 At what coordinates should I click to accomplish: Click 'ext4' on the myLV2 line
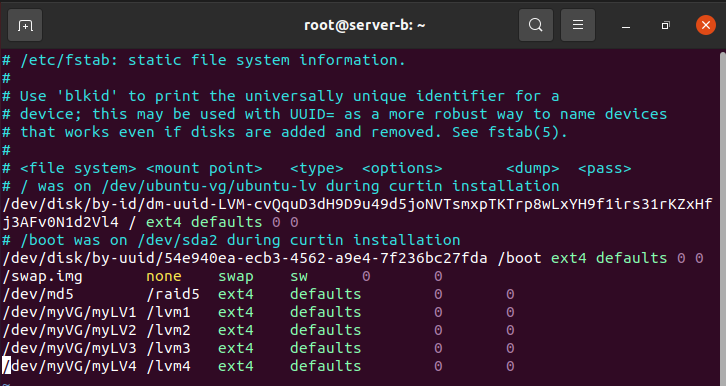pos(236,330)
